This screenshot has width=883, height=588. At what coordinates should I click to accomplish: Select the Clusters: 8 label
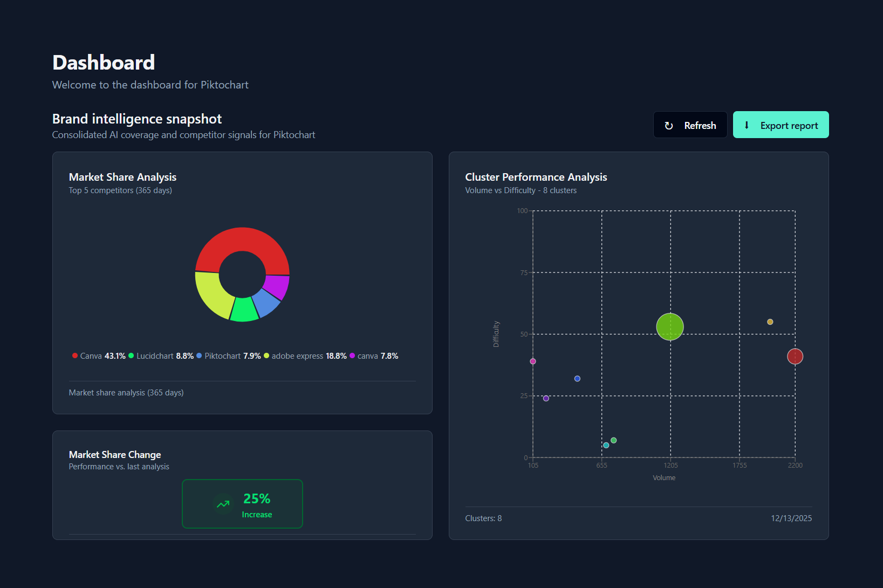pos(483,518)
